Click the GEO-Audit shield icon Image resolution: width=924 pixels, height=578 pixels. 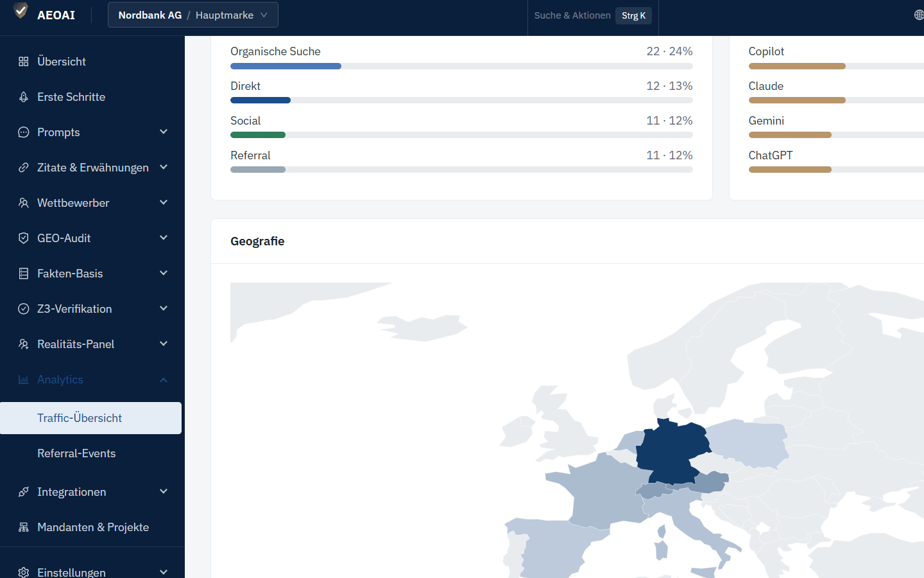point(24,238)
